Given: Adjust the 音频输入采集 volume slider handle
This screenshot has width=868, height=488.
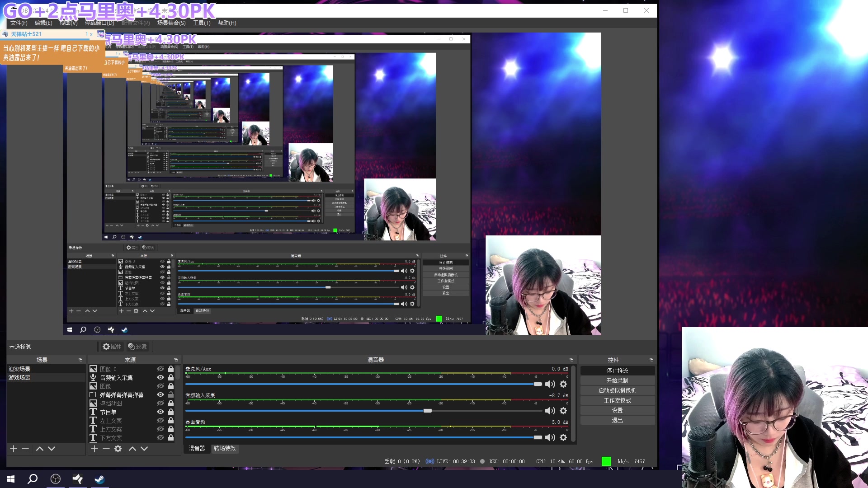Looking at the screenshot, I should coord(427,411).
